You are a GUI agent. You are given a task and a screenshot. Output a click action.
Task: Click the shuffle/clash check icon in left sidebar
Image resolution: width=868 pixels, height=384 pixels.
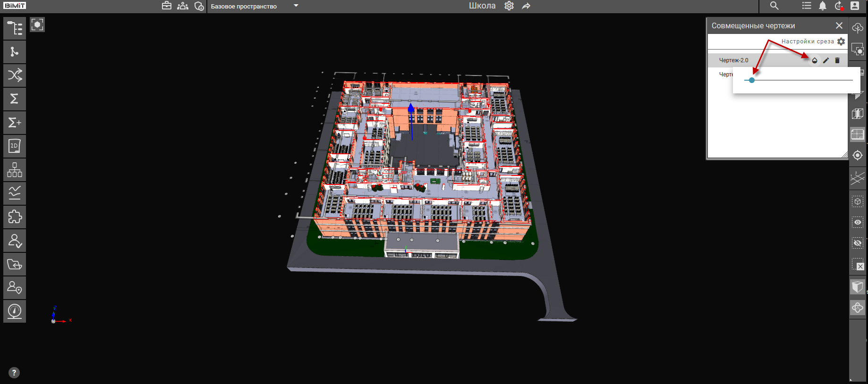15,75
